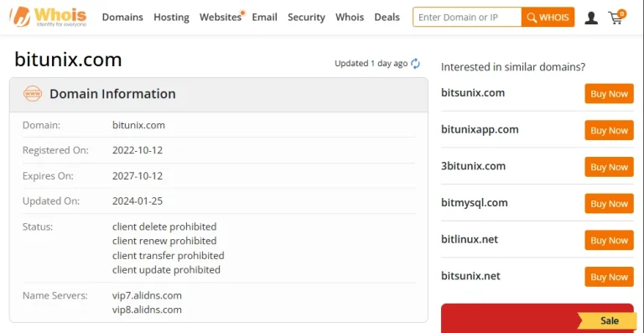
Task: Buy Now for bitsunix.net
Action: tap(609, 277)
